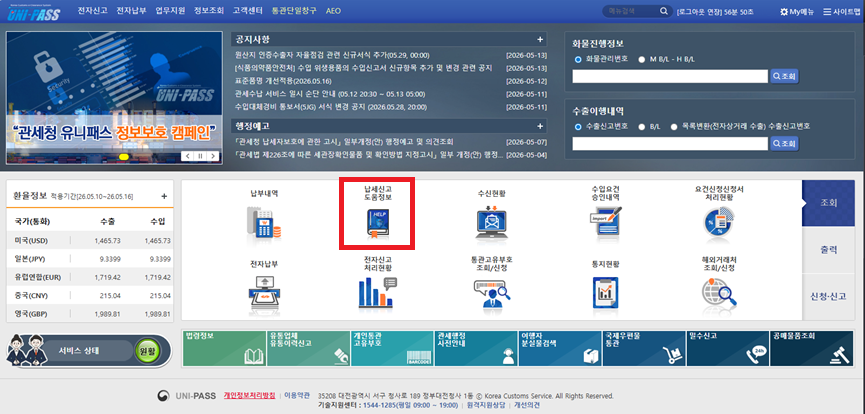Expand the 공지사항 notices with plus
865x414 pixels.
(x=540, y=40)
